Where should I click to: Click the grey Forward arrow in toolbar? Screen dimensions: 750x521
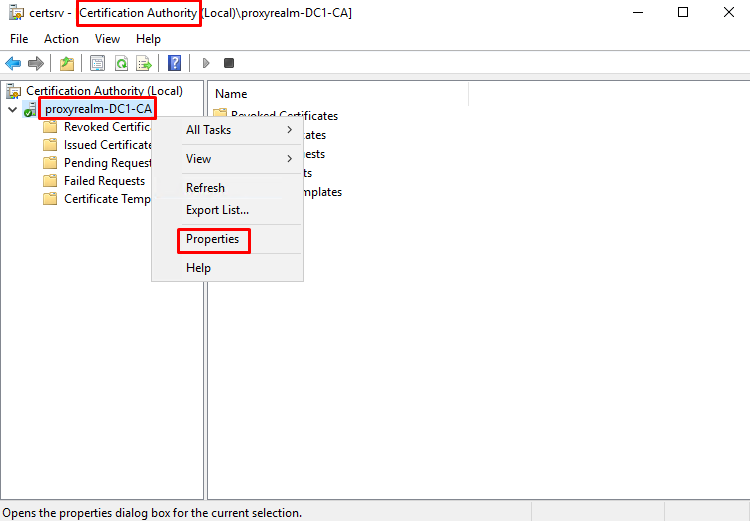[x=36, y=63]
